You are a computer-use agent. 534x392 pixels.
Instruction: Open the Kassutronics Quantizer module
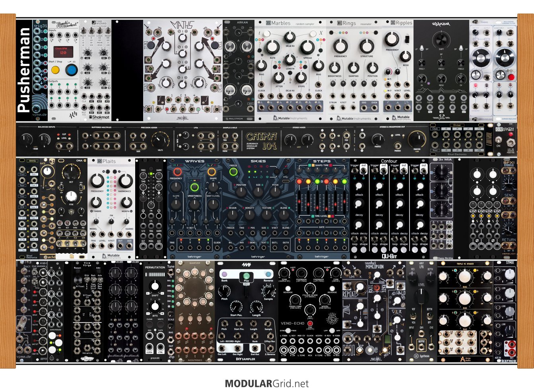point(195,311)
